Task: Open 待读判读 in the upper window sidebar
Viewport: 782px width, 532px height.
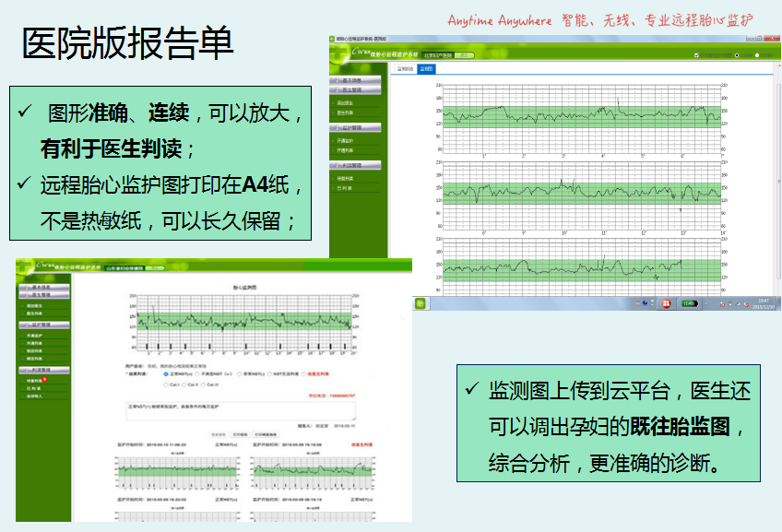Action: [x=345, y=179]
